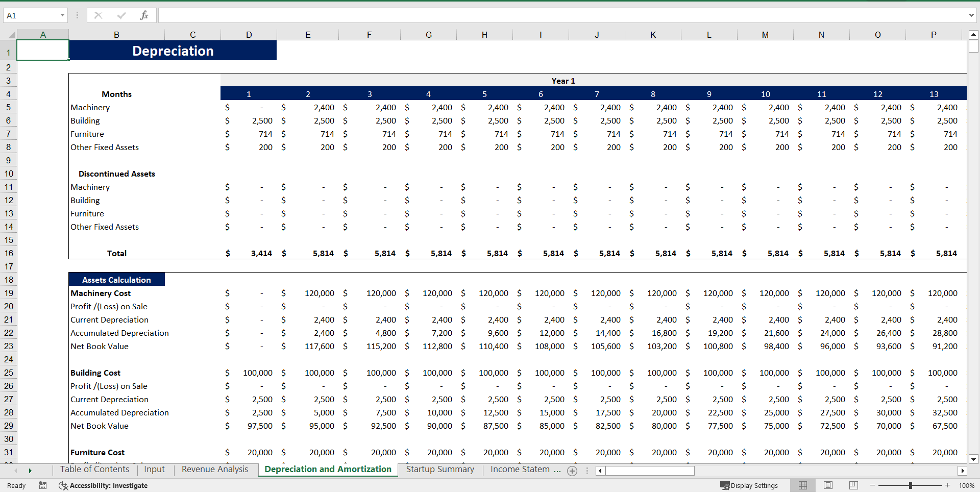Select Normal view grid icon in status bar
This screenshot has height=493, width=980.
[802, 485]
